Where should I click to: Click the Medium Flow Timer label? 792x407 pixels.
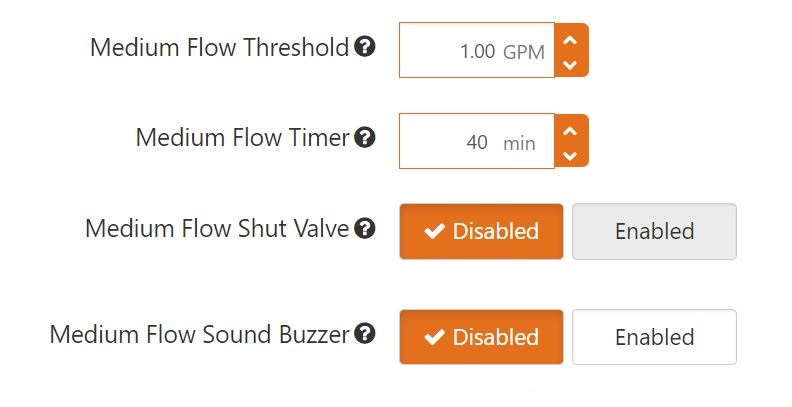242,138
